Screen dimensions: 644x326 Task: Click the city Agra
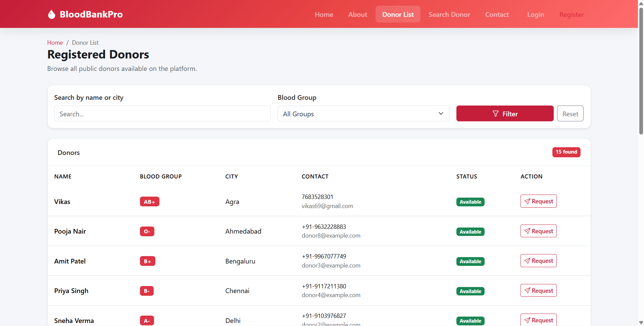[x=232, y=202]
